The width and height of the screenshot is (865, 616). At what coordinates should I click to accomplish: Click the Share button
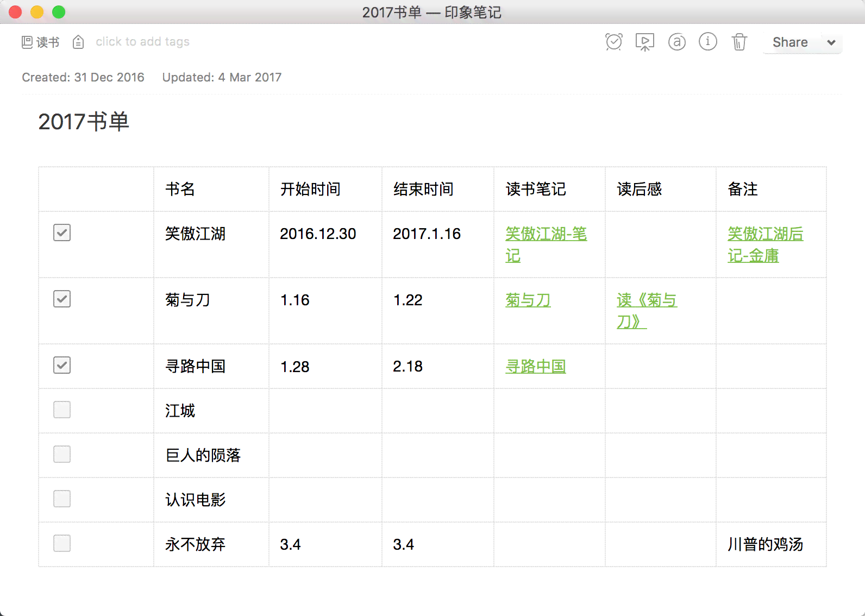(x=790, y=42)
